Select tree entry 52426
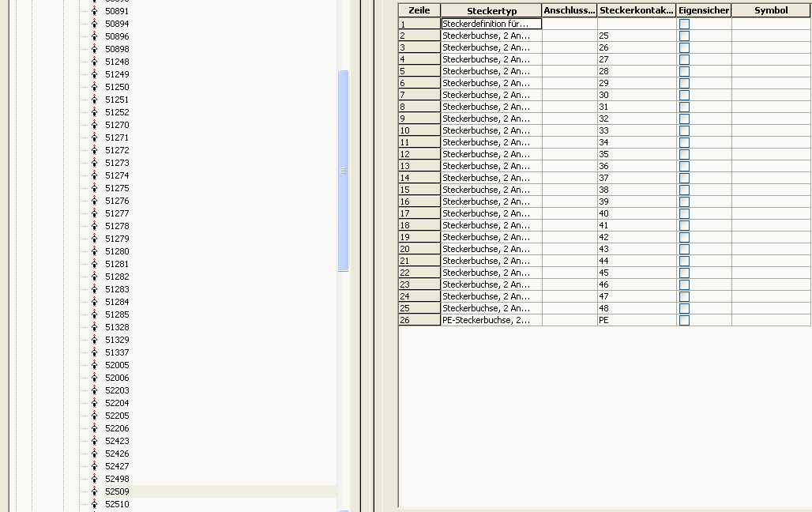812x512 pixels. click(x=117, y=454)
